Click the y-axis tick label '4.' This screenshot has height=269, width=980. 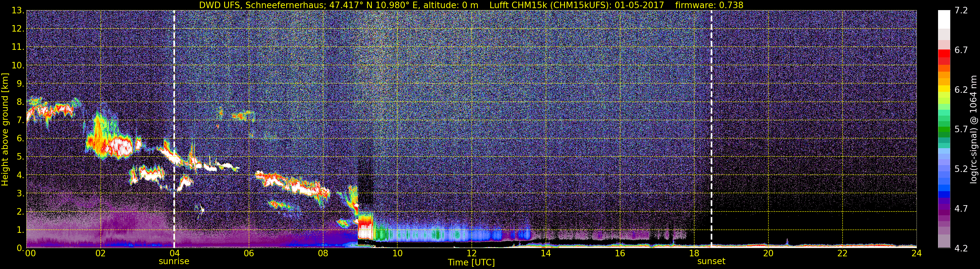20,175
